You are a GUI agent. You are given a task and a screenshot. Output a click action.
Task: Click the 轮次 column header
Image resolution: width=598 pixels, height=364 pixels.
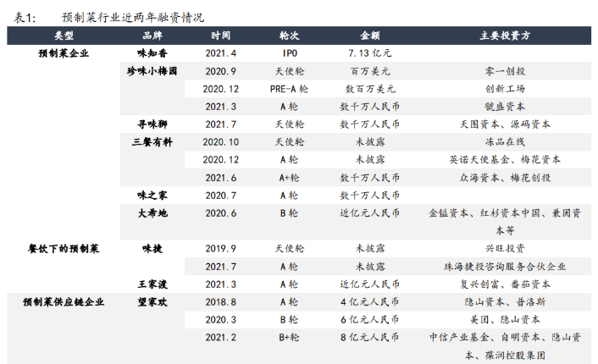289,36
